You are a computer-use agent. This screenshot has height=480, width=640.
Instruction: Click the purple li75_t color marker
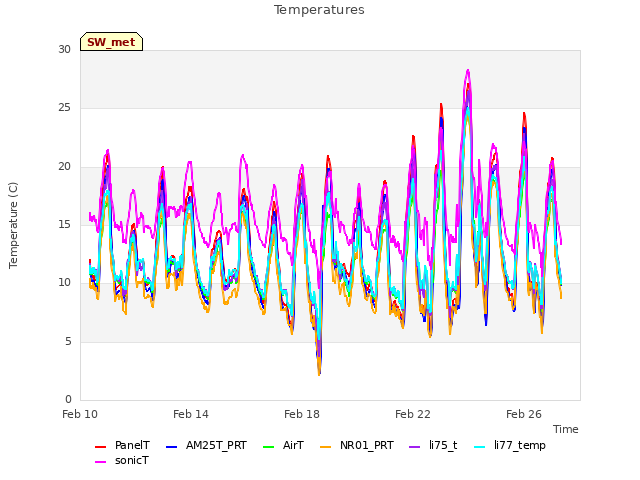(415, 447)
